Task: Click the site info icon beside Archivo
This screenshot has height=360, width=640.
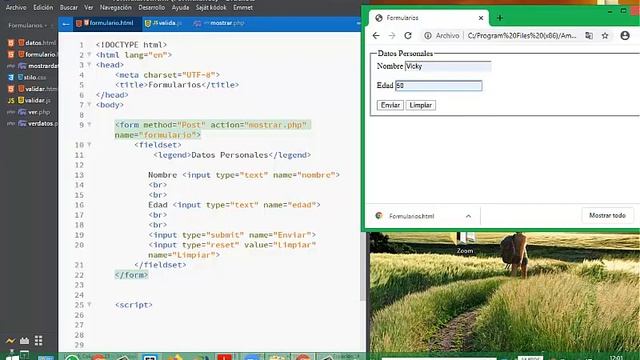Action: pos(428,36)
